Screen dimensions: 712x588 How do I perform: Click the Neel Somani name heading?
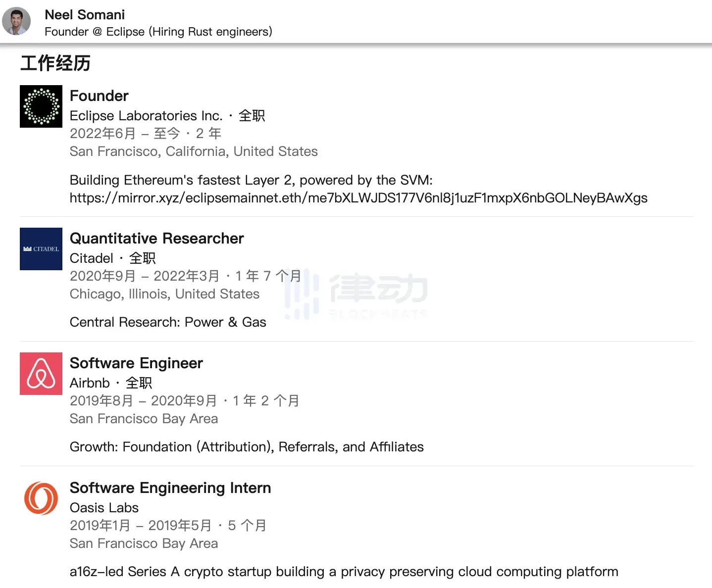click(85, 15)
